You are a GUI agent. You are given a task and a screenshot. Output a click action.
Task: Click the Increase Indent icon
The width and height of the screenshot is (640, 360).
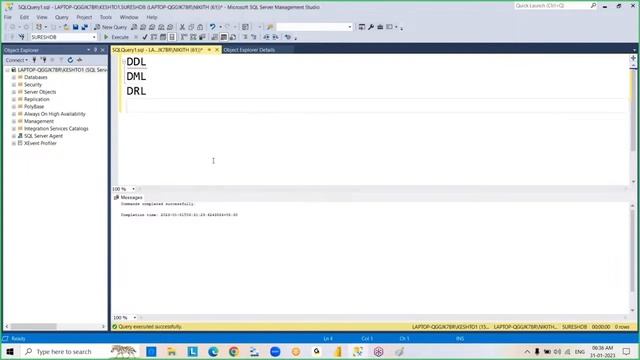click(275, 37)
